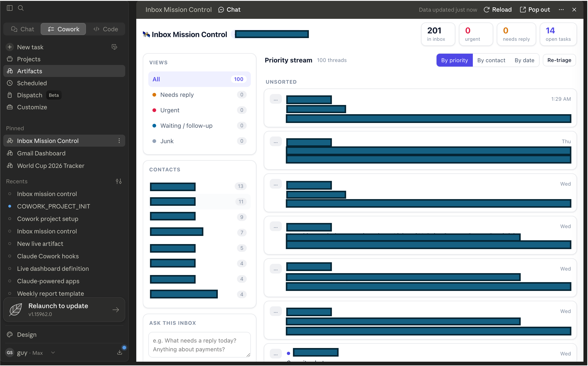The height and width of the screenshot is (366, 588).
Task: Select the All view filter
Action: (x=199, y=79)
